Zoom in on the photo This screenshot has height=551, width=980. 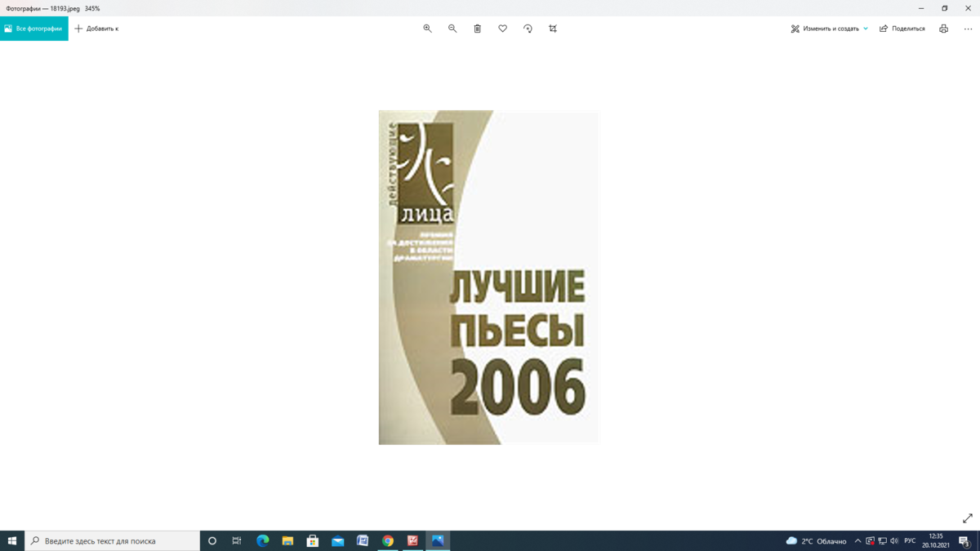click(x=427, y=28)
